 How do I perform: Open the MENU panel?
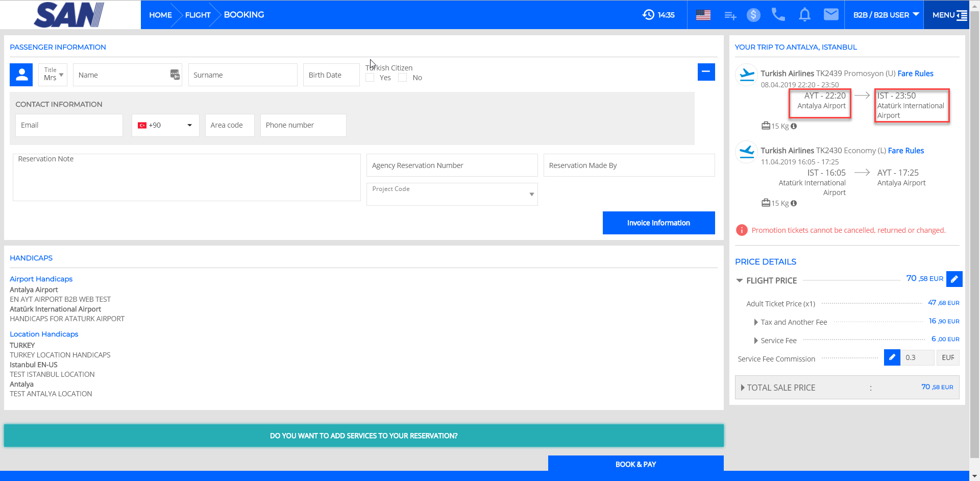point(949,15)
